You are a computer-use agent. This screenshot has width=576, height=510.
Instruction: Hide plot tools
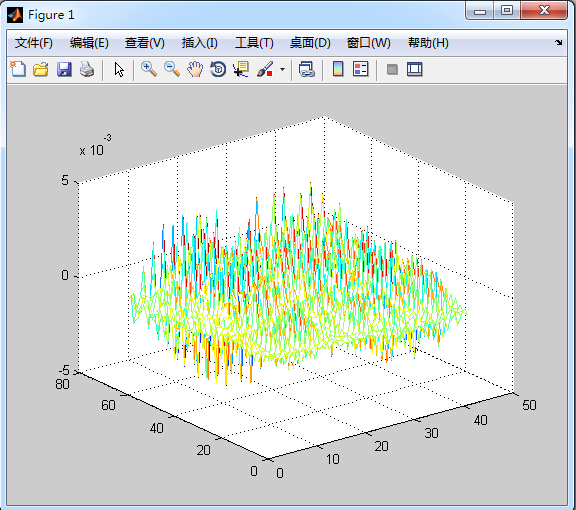(x=392, y=69)
